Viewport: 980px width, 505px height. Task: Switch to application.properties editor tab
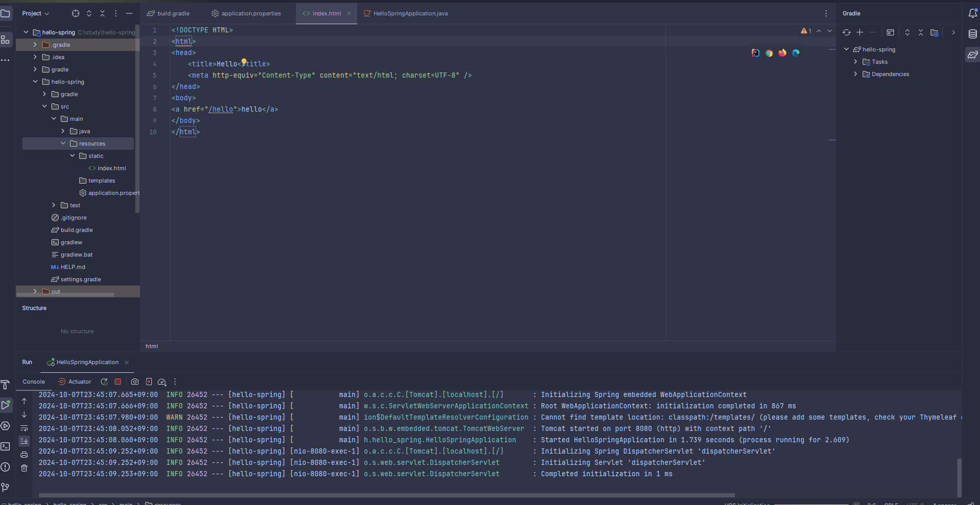tap(247, 13)
